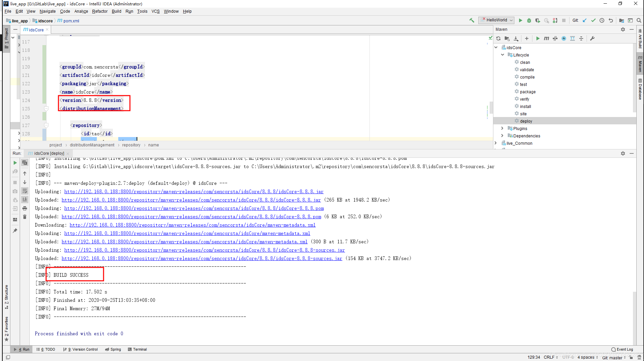644x361 pixels.
Task: Rerun idsCore deploy in Run panel
Action: (15, 163)
